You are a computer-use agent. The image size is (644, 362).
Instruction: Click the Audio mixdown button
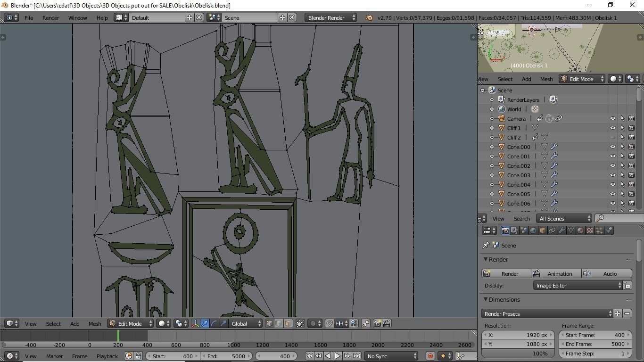(x=607, y=274)
